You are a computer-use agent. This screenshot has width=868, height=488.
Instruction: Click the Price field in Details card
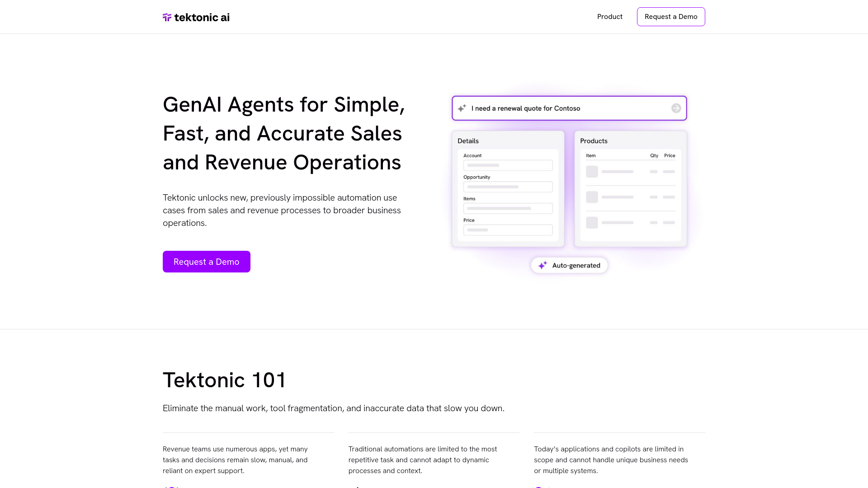[508, 230]
